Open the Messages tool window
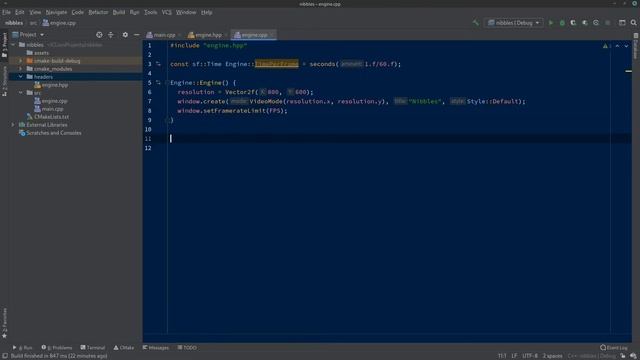Viewport: 640px width, 360px height. 156,348
